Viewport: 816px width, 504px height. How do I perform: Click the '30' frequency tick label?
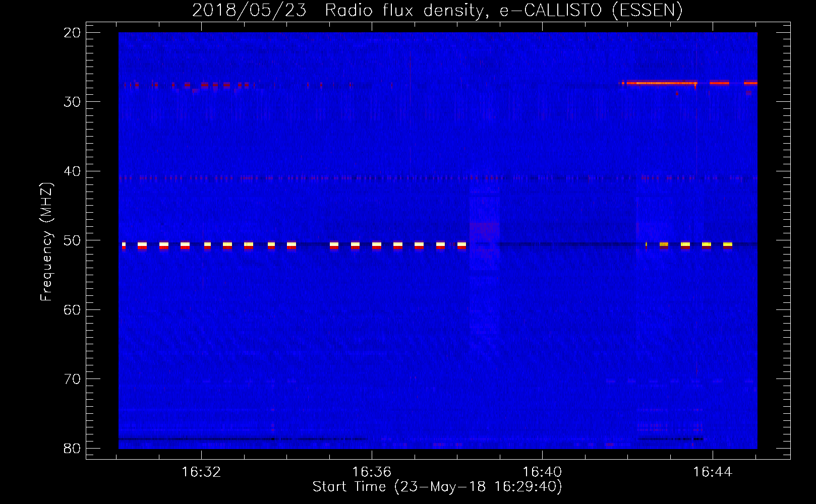click(x=72, y=101)
